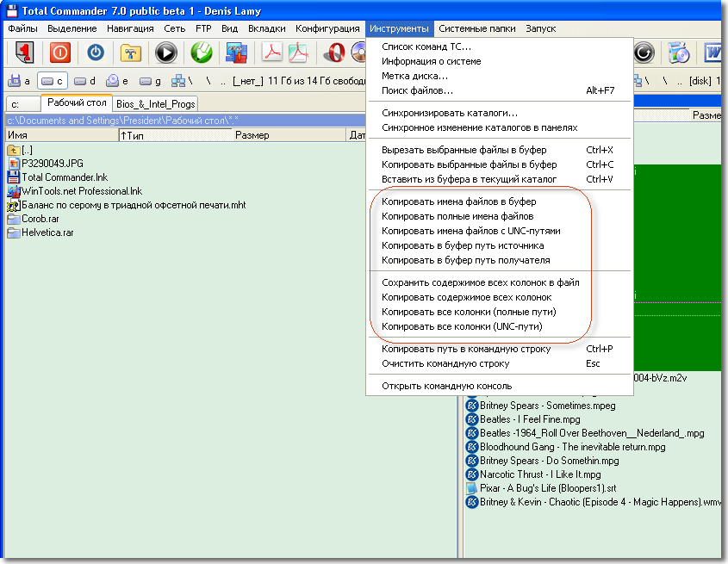Choose 'Копировать полные имена файлов'
The image size is (728, 564).
click(500, 216)
